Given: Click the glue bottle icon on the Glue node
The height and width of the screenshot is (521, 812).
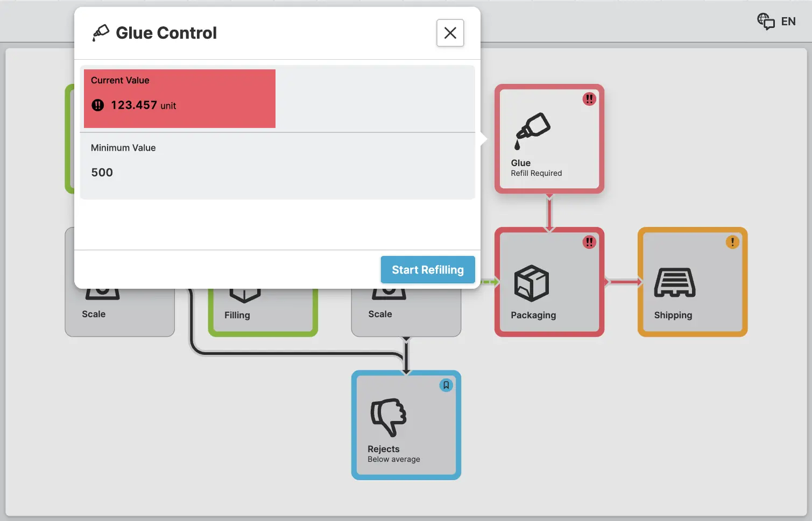Looking at the screenshot, I should (x=532, y=130).
